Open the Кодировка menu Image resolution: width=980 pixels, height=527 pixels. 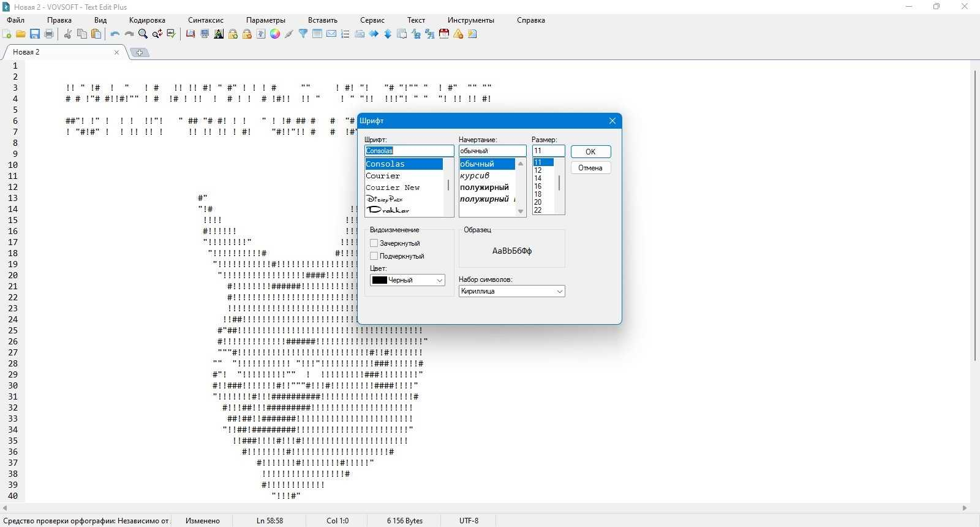(147, 20)
